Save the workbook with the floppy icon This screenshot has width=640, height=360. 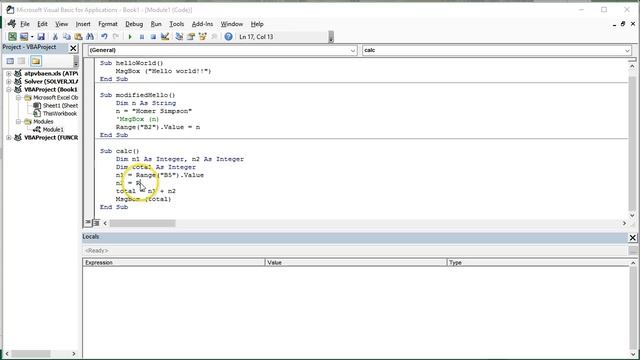[41, 37]
